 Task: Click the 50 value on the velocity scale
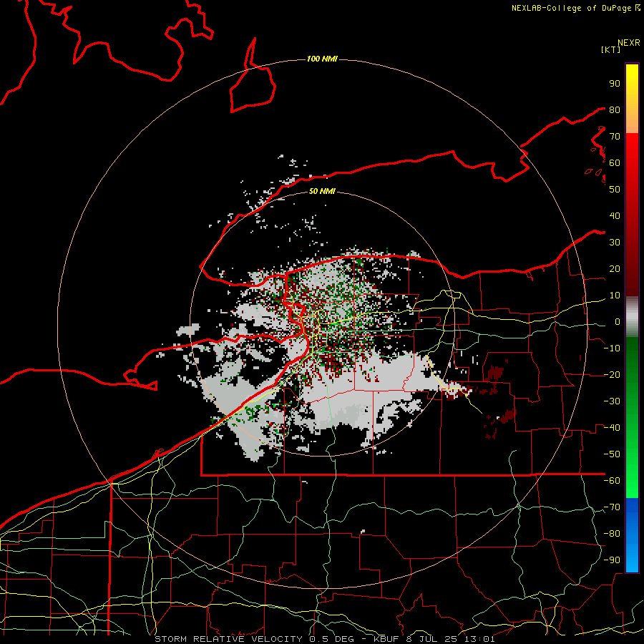click(615, 190)
